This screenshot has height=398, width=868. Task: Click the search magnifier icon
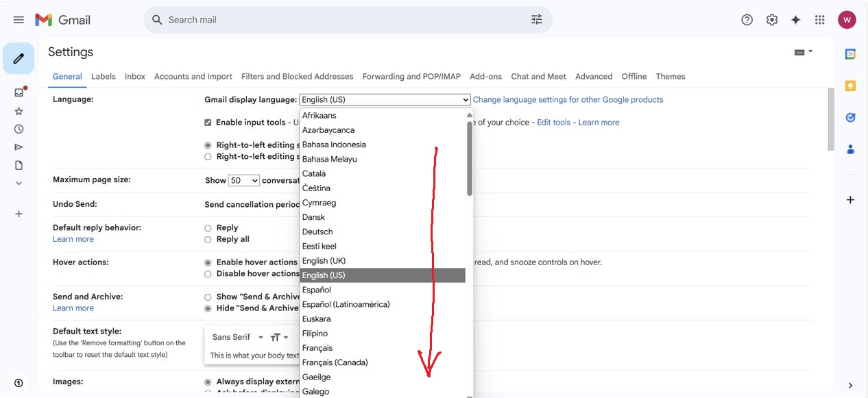coord(157,20)
